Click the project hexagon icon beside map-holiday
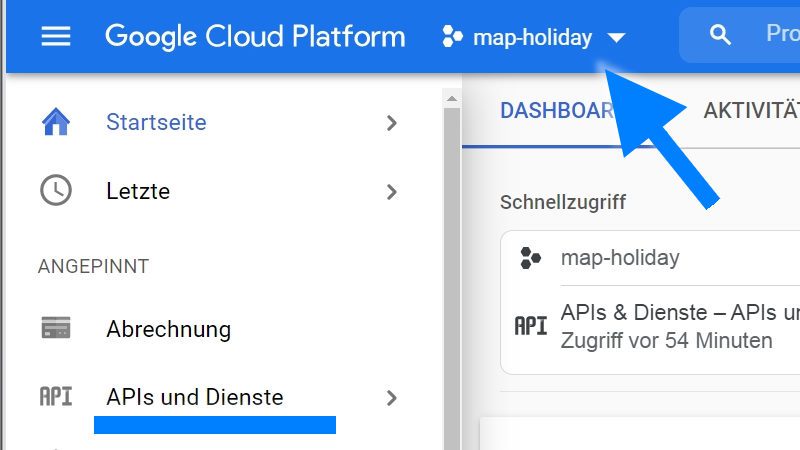This screenshot has height=450, width=800. click(x=452, y=38)
